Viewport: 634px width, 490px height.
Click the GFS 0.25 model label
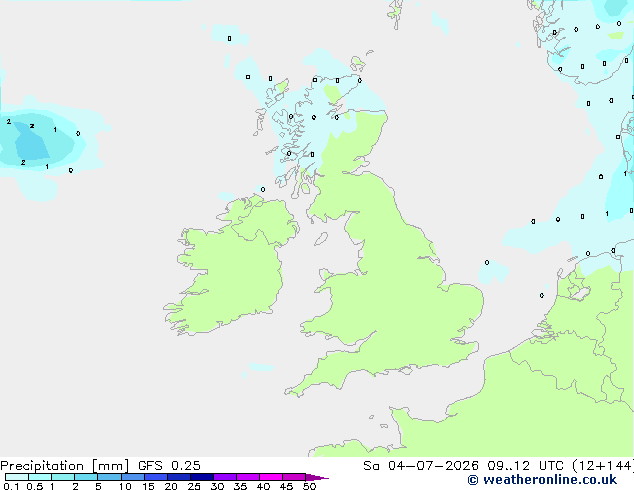pyautogui.click(x=169, y=466)
